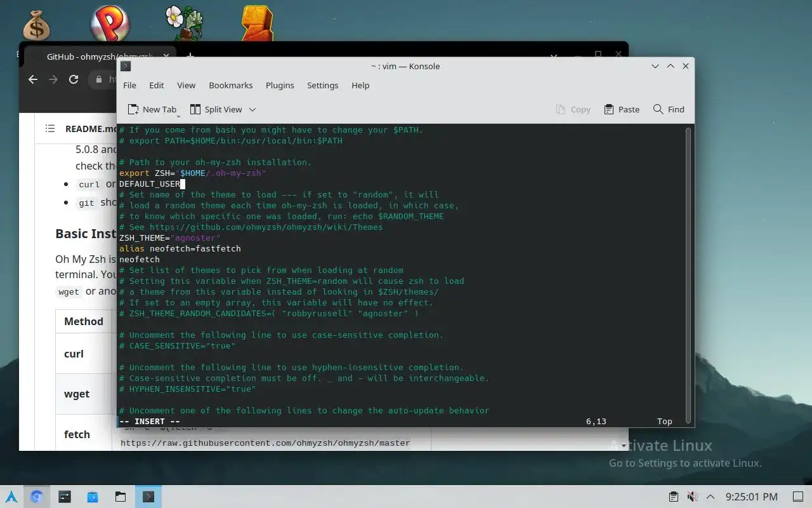812x508 pixels.
Task: Click the ZSH_THEME="agnoster" line
Action: pos(170,238)
